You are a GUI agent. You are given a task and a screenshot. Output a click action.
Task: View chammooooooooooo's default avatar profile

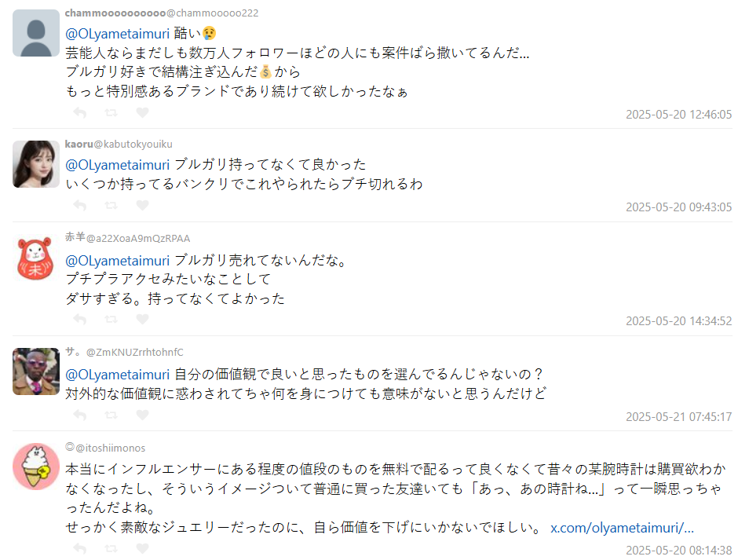coord(36,33)
